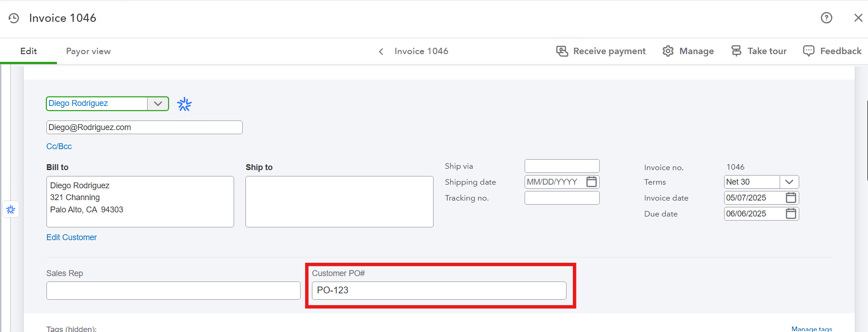868x332 pixels.
Task: Expand the Diego Rodriguez customer dropdown
Action: click(x=158, y=104)
